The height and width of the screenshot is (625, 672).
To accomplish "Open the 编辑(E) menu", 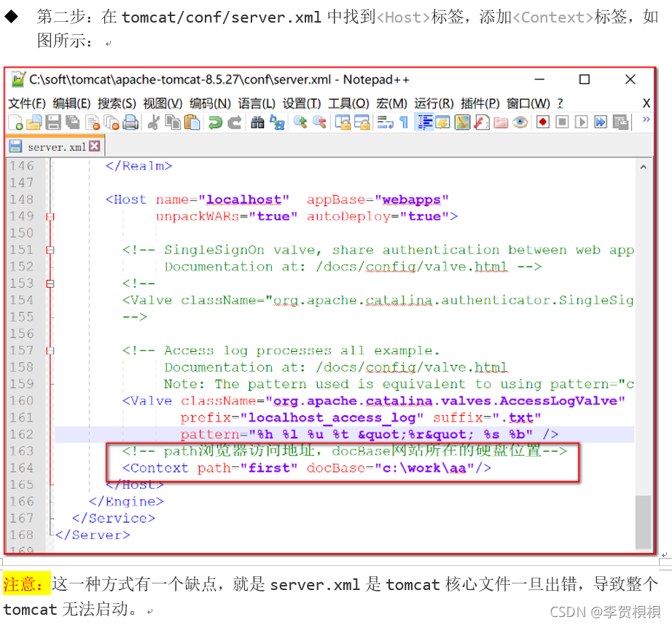I will (71, 103).
